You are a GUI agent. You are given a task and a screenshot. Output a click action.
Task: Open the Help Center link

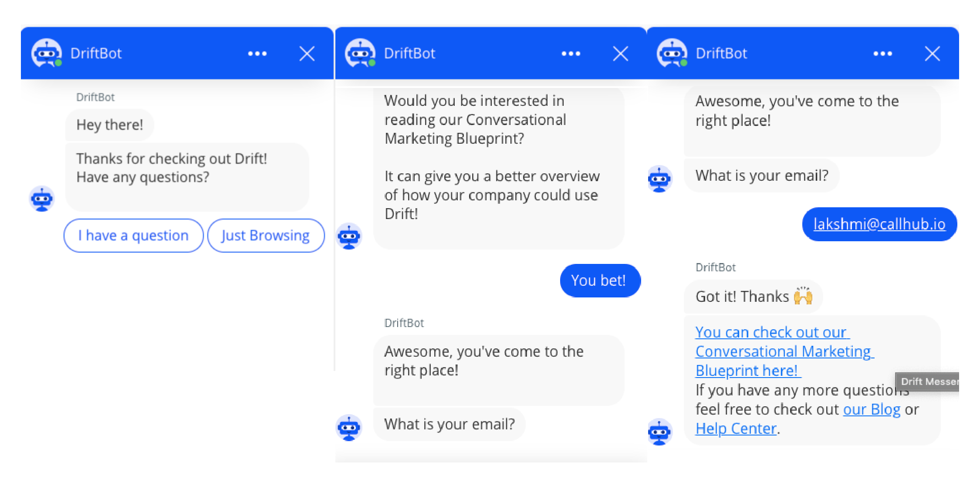[x=736, y=429]
